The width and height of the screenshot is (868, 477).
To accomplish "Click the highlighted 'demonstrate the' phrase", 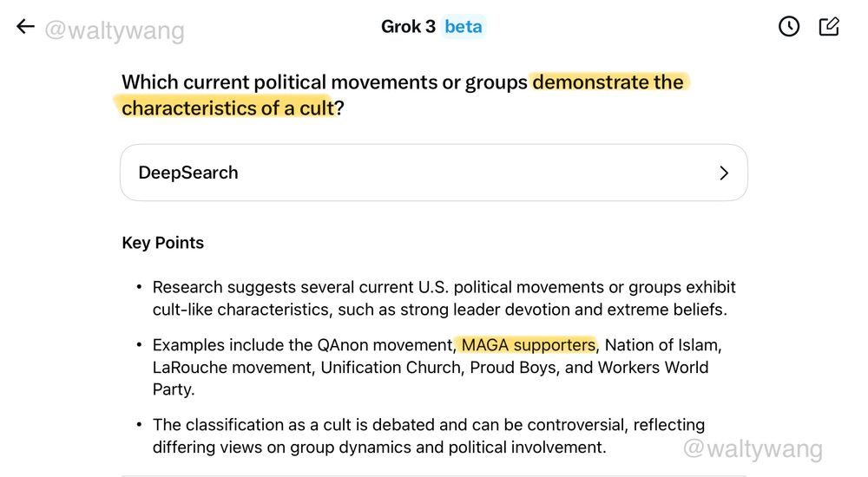I will tap(608, 82).
